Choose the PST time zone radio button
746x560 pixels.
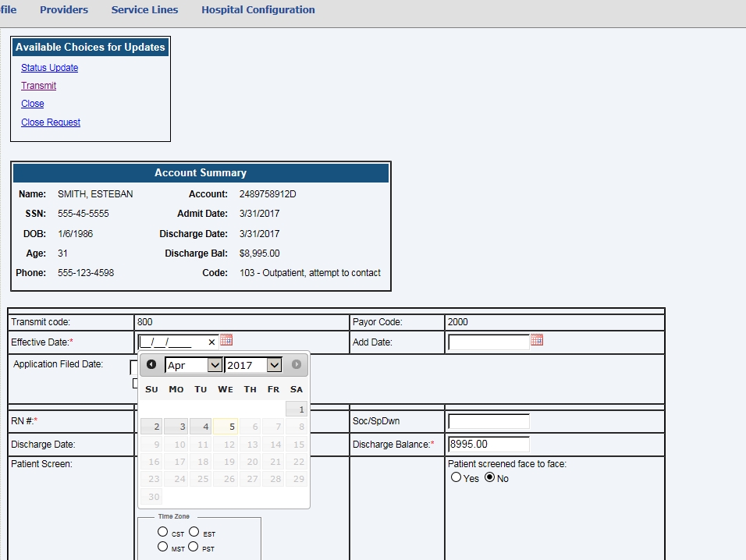[193, 547]
